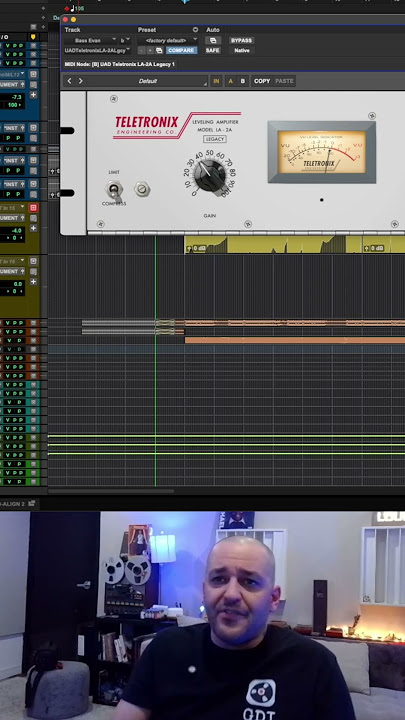The image size is (405, 720).
Task: Click the yellow marker icon in track header
Action: pyautogui.click(x=33, y=37)
